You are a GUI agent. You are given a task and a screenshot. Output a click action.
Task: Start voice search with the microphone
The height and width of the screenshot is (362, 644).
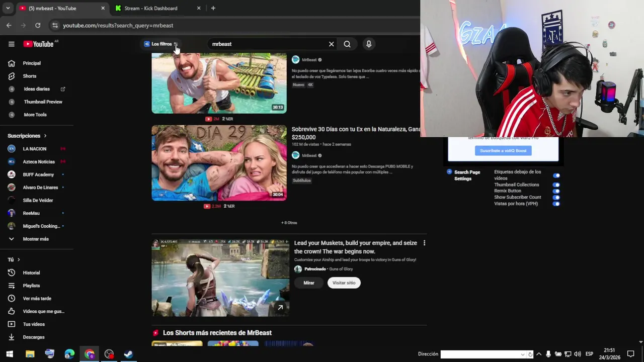(x=369, y=44)
